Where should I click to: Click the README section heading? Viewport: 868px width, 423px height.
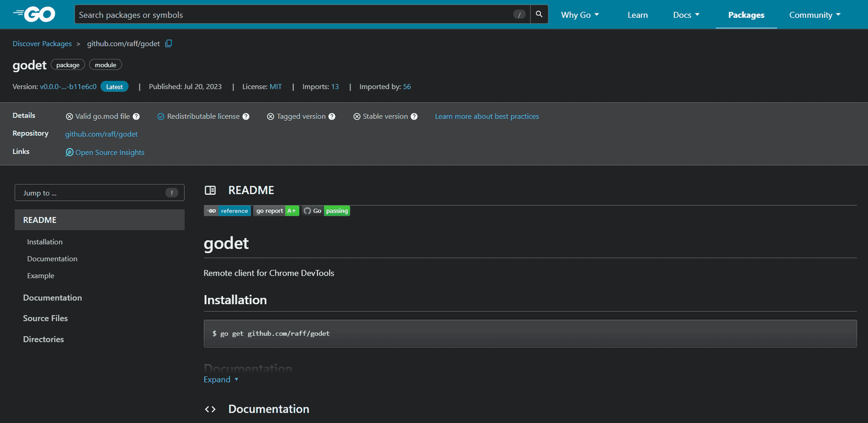point(251,190)
